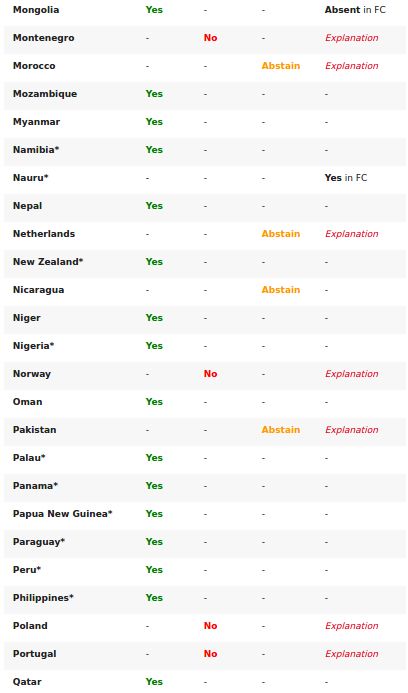This screenshot has width=408, height=693.
Task: Click the Abstain vote for Morocco
Action: (x=281, y=66)
